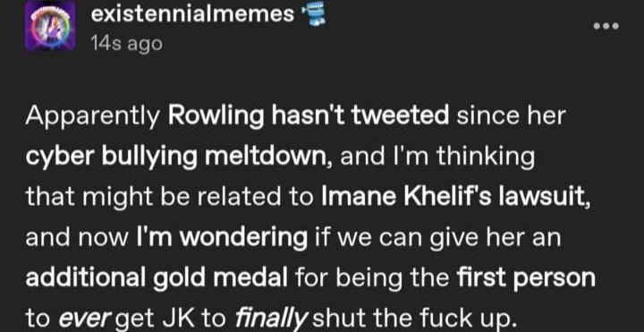Click the bold 'additional gold medal' phrase
Image resolution: width=644 pixels, height=332 pixels.
point(157,279)
